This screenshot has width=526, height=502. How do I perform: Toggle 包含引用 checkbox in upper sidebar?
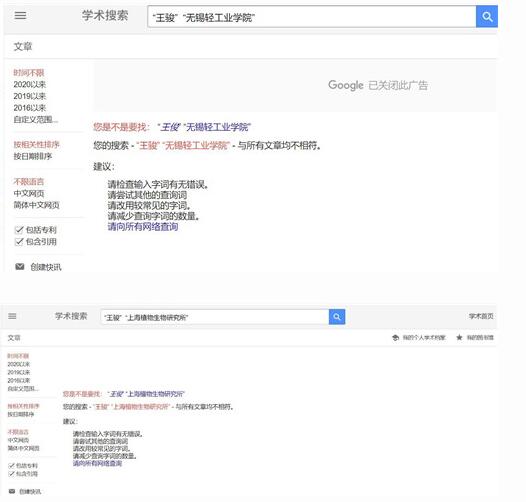click(19, 242)
